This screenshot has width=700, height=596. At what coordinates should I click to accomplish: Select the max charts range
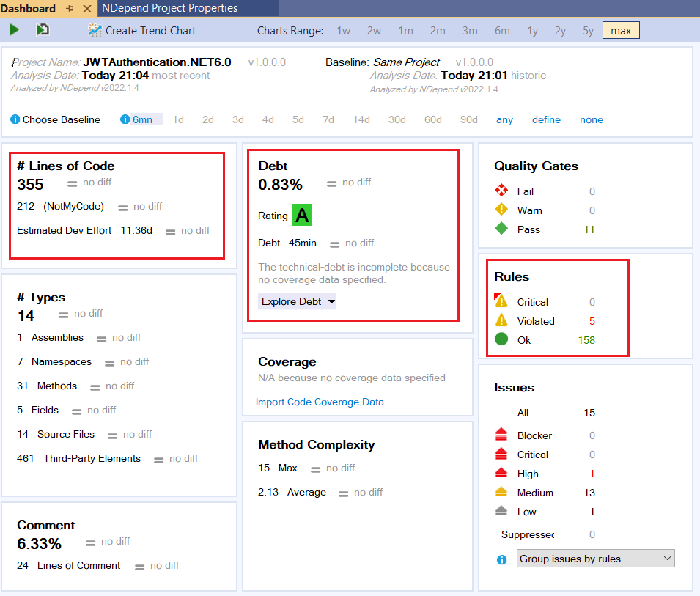tap(621, 30)
